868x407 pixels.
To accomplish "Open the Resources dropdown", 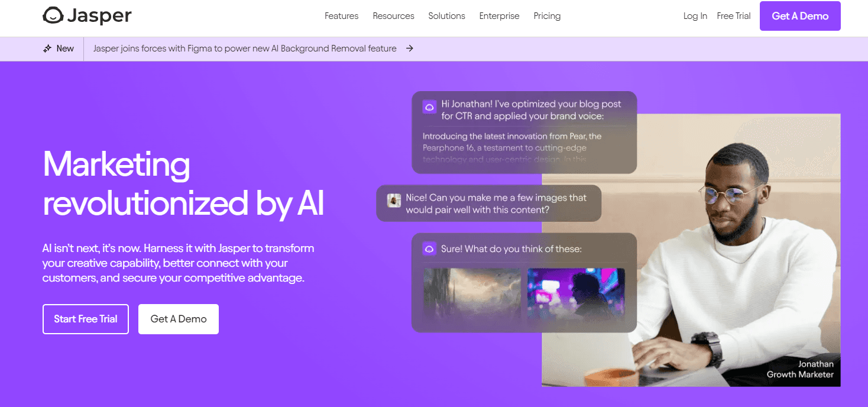I will coord(393,16).
